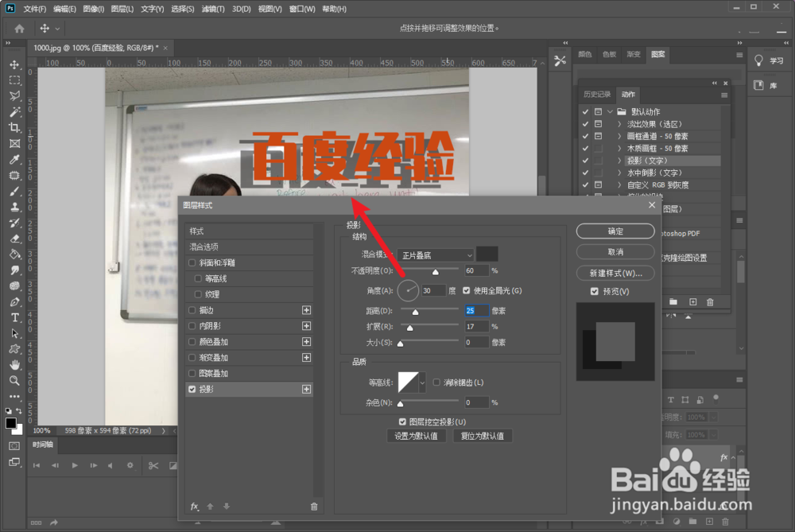Collapse the 默认动作 folder
This screenshot has height=532, width=795.
coord(611,111)
